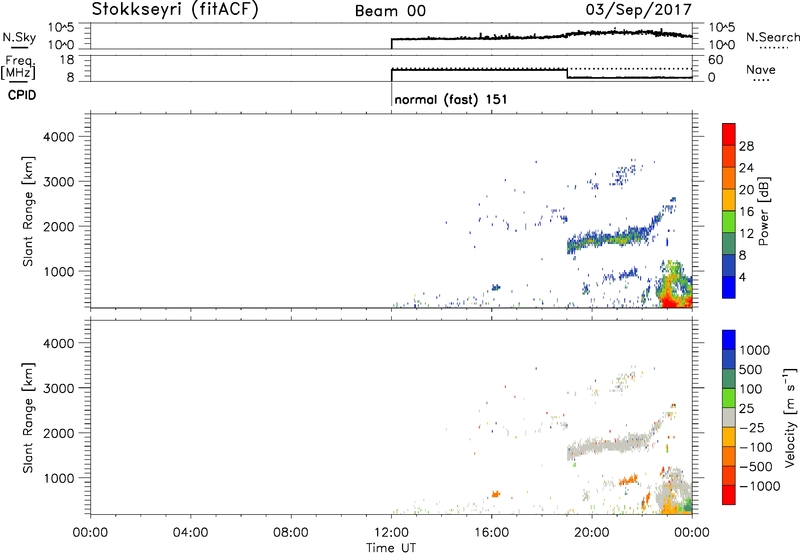Click the date "03/Sep/2017"
The image size is (800, 554).
pos(639,10)
